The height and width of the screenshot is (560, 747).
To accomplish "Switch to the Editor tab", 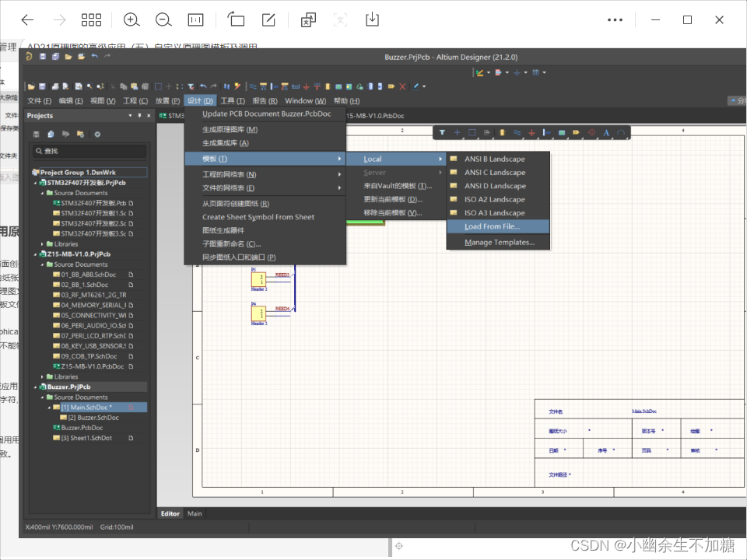I will point(170,514).
